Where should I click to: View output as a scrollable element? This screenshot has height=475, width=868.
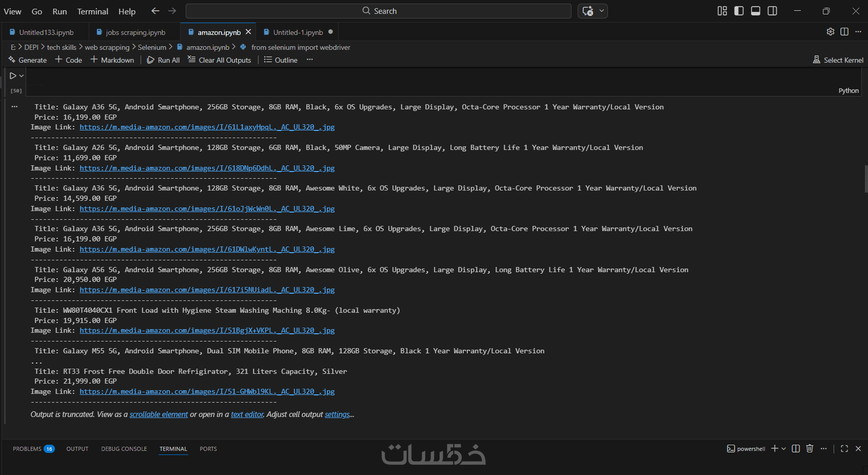point(159,414)
